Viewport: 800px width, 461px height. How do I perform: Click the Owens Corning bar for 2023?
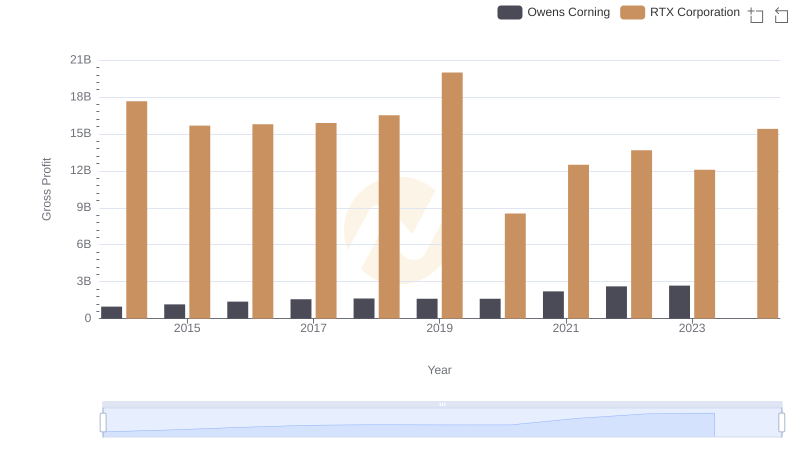coord(679,302)
